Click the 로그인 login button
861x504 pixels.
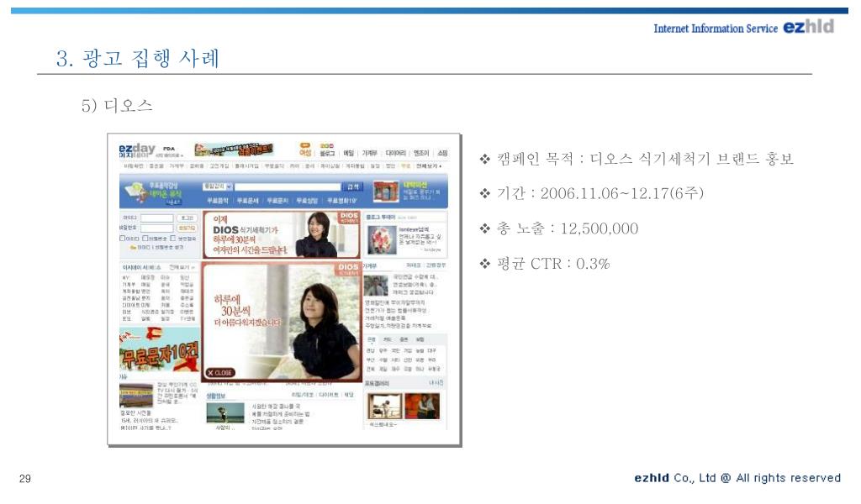(186, 218)
